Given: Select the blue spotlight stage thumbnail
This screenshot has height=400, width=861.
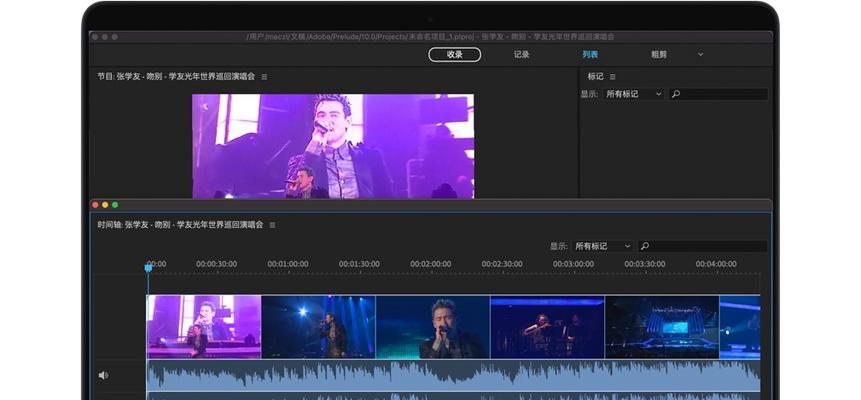Looking at the screenshot, I should 318,327.
